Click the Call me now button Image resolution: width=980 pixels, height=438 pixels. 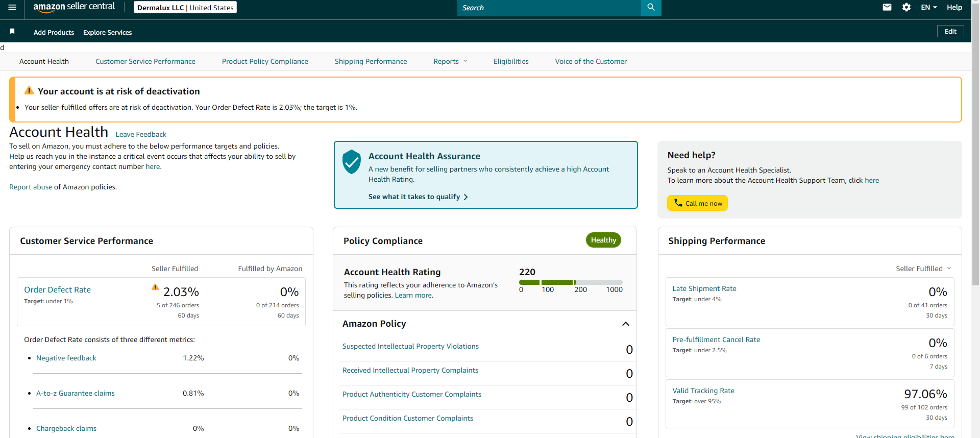point(697,203)
